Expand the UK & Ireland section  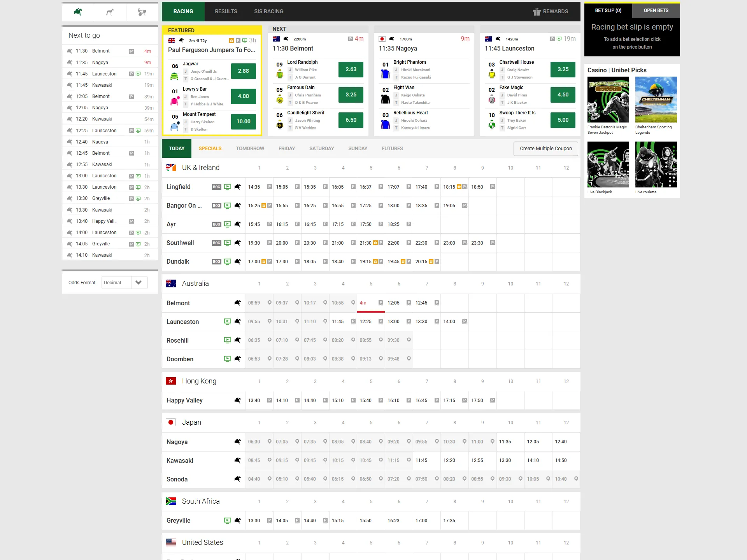tap(200, 167)
